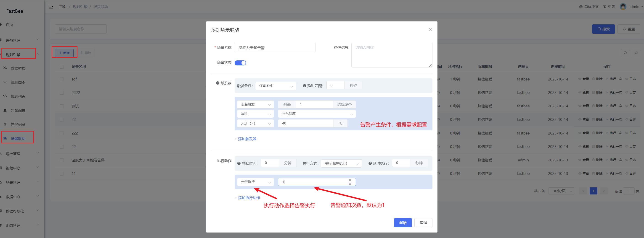Image resolution: width=644 pixels, height=238 pixels.
Task: Click the refresh icon above the table
Action: tap(636, 53)
